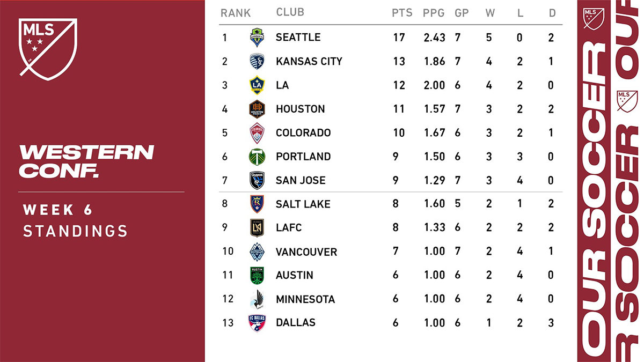Click the Real Salt Lake crest
The image size is (644, 362).
[257, 204]
